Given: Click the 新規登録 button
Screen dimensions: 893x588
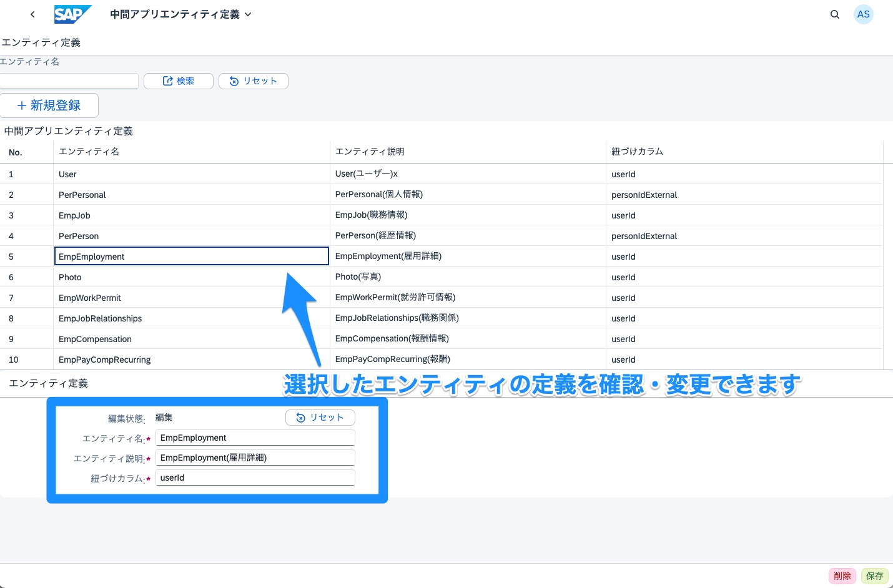Looking at the screenshot, I should (49, 105).
